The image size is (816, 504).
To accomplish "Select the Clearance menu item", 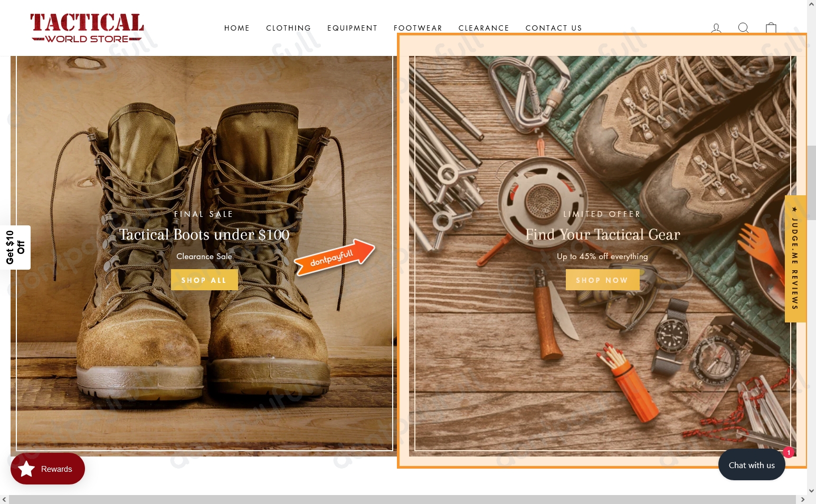I will [483, 28].
